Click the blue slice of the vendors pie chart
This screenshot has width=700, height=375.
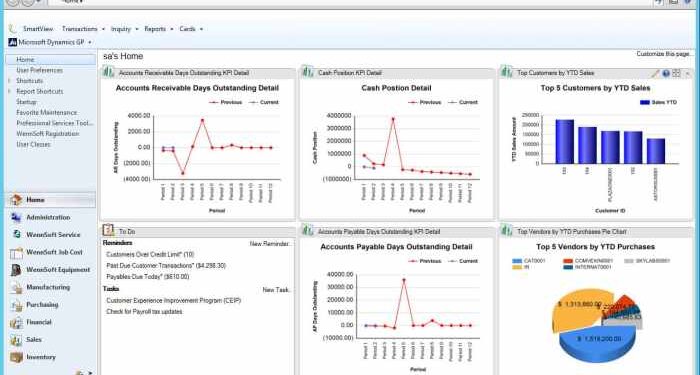point(597,344)
